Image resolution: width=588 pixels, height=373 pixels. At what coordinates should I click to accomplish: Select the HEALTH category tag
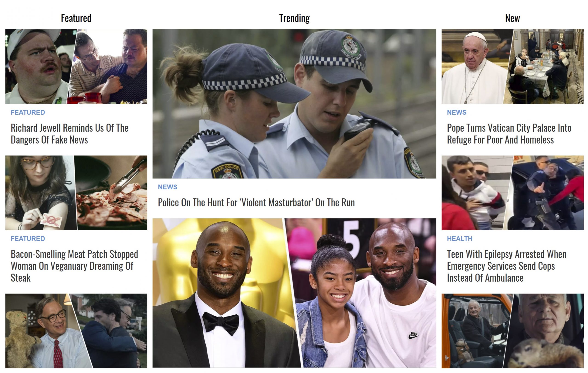tap(460, 238)
